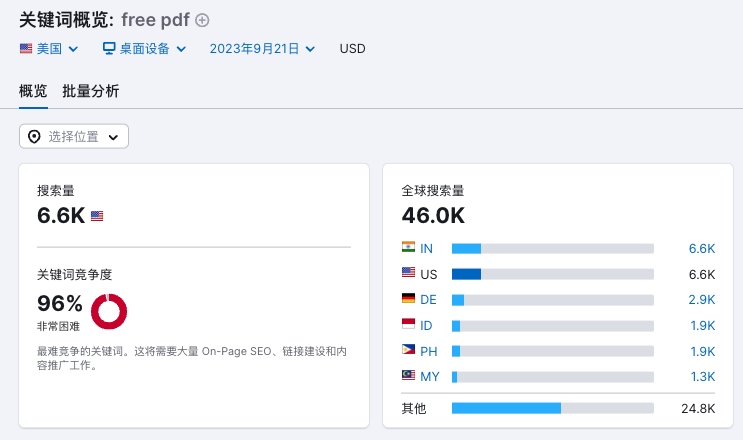Click the Philippines flag icon

408,351
